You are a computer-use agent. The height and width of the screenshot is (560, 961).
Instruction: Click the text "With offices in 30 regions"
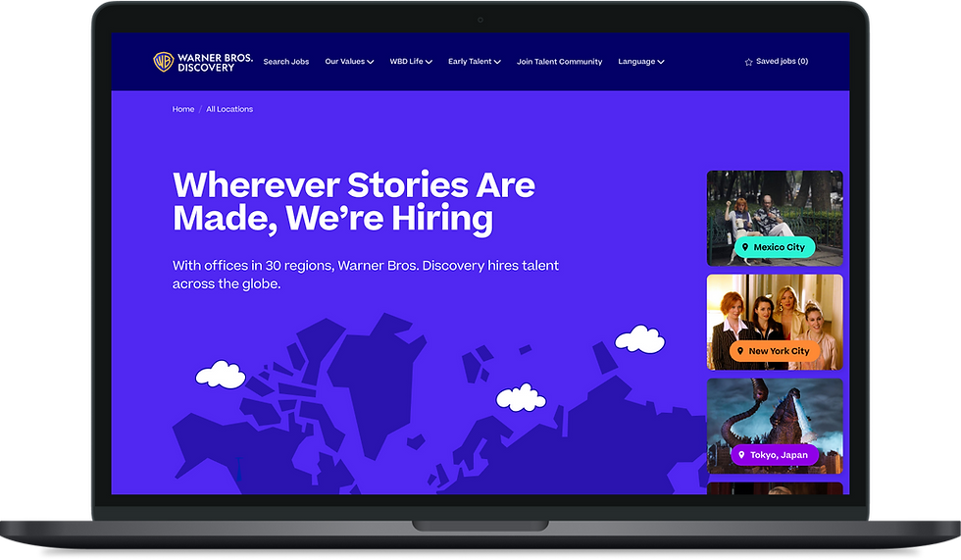point(253,266)
